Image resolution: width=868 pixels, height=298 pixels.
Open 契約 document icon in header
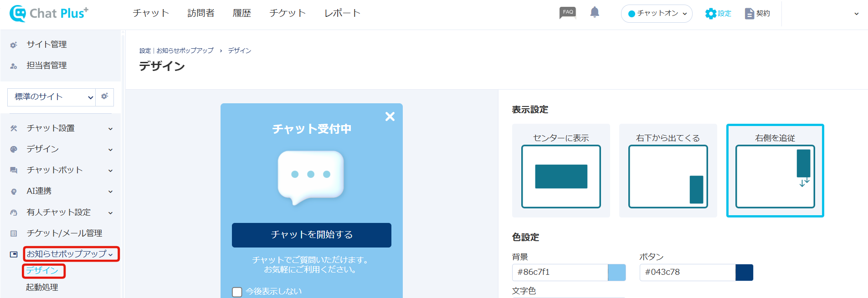[757, 14]
